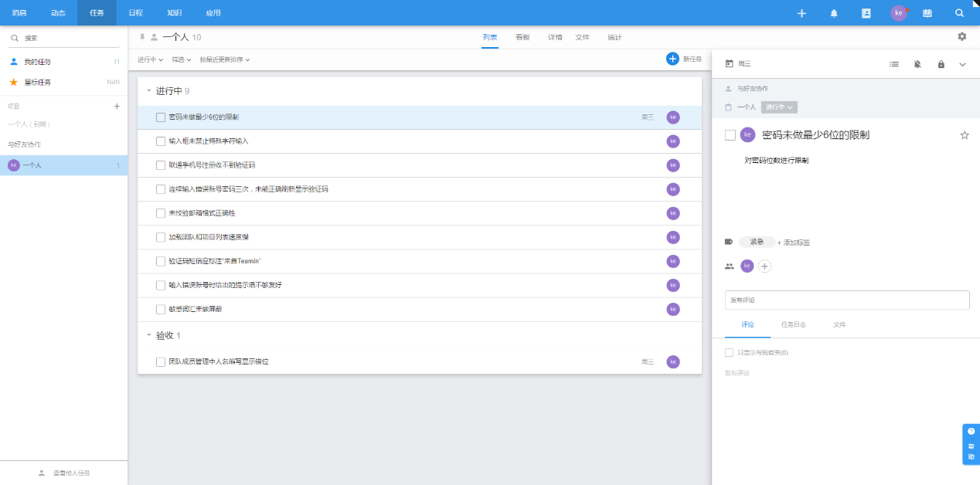Star the task 密码未做最少6位的限制
The image size is (980, 485).
point(964,135)
